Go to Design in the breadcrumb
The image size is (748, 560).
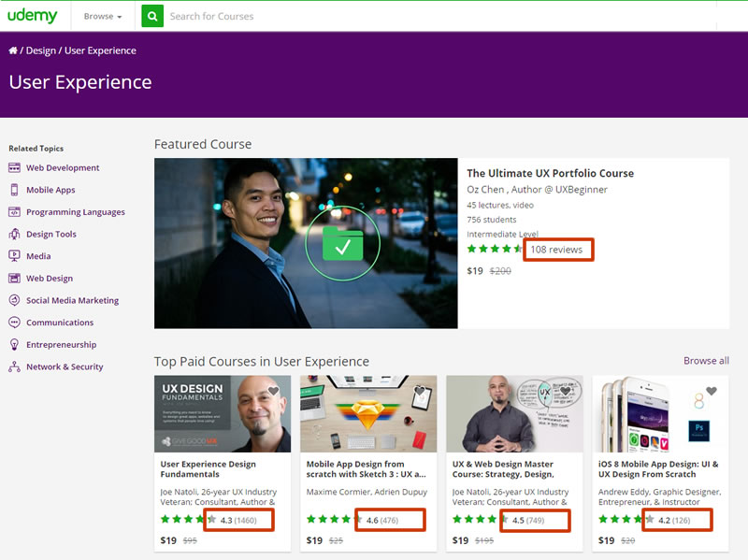tap(40, 50)
